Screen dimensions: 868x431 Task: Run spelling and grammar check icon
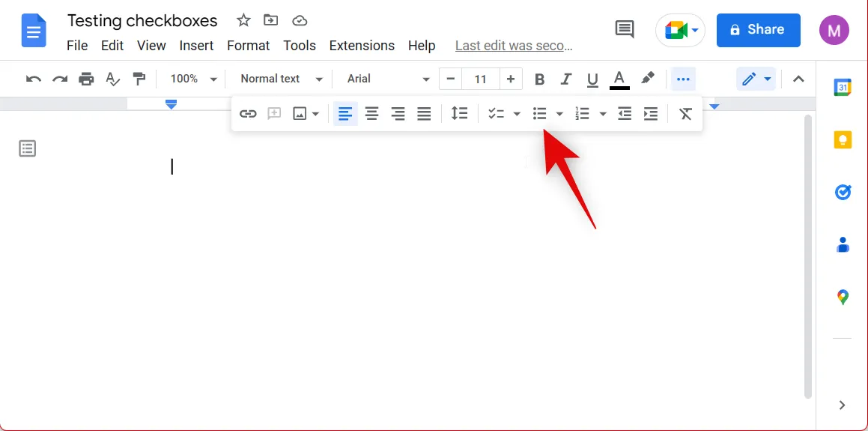[113, 79]
